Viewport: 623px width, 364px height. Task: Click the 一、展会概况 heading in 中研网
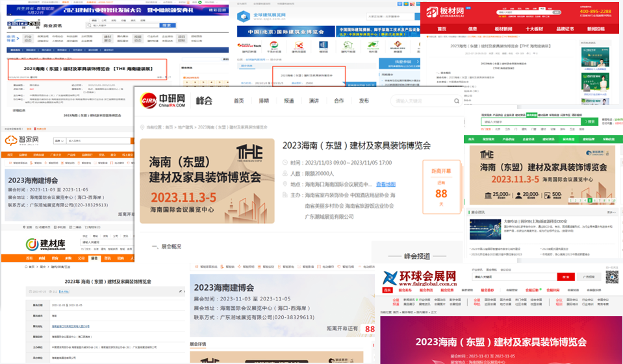pos(166,246)
